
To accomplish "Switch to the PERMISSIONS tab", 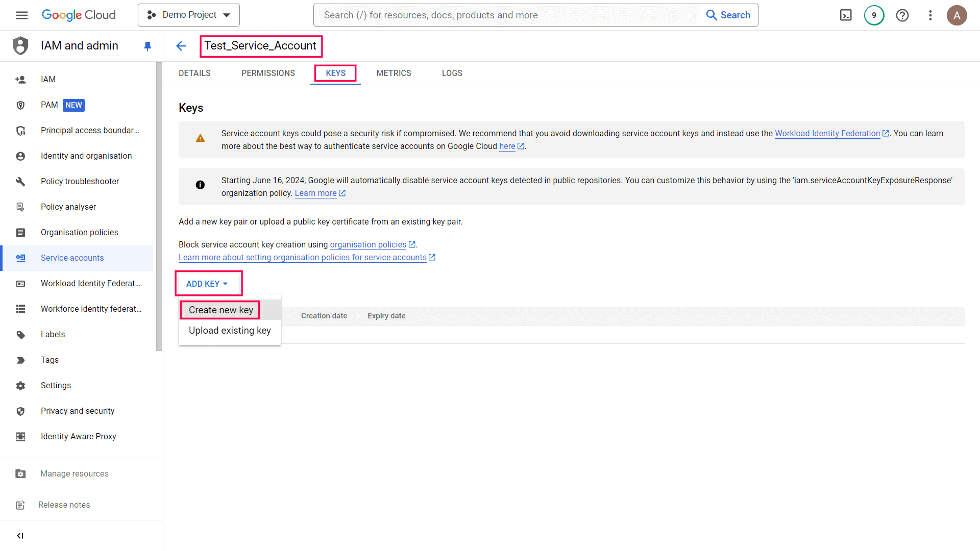I will pyautogui.click(x=268, y=73).
